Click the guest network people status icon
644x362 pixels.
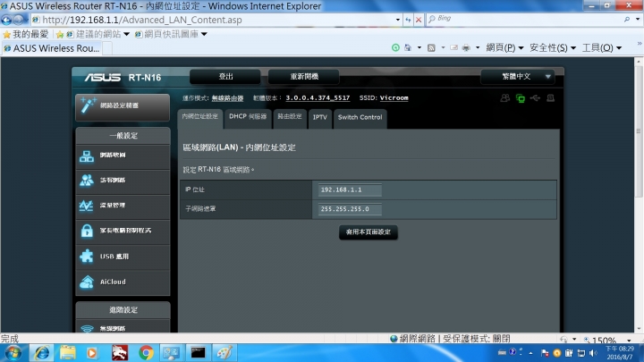[505, 98]
